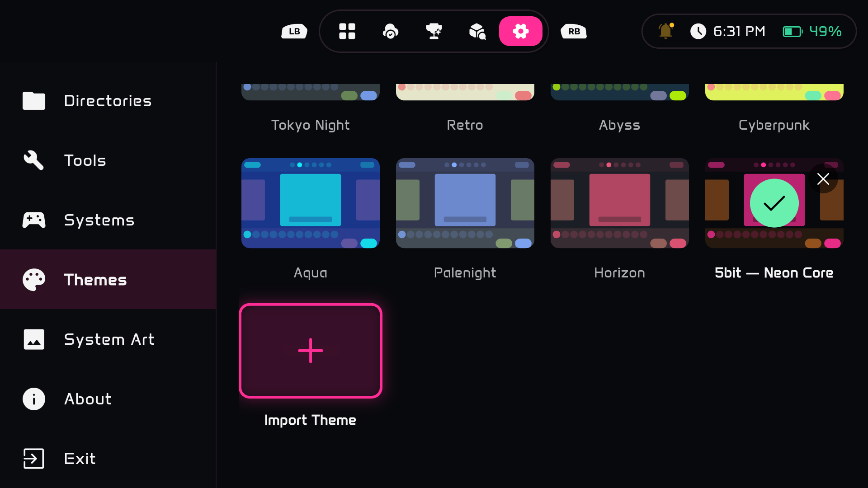Select the settings gear tab
868x488 pixels.
click(x=521, y=31)
